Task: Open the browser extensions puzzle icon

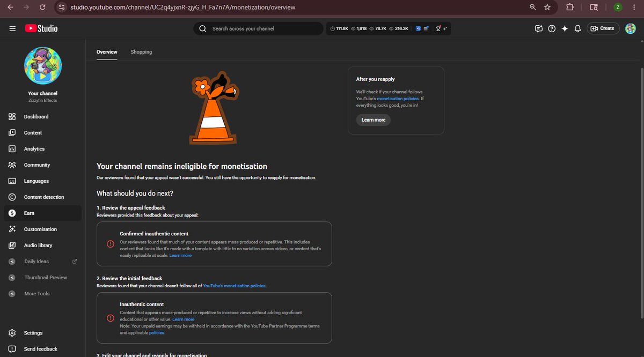Action: pyautogui.click(x=570, y=8)
